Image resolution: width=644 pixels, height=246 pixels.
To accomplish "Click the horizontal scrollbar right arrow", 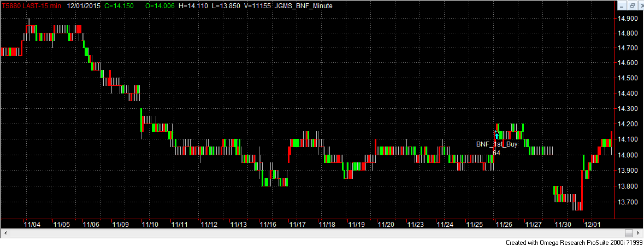I will coord(639,233).
